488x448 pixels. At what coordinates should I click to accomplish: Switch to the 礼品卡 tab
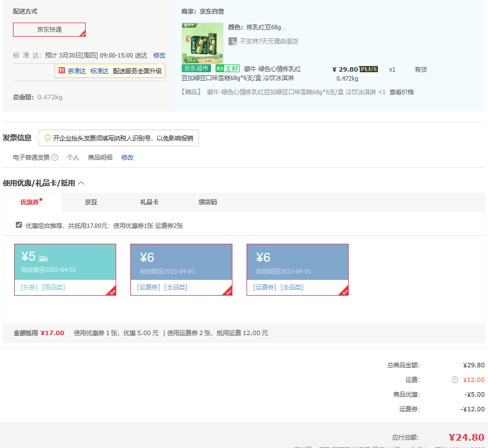pyautogui.click(x=150, y=202)
